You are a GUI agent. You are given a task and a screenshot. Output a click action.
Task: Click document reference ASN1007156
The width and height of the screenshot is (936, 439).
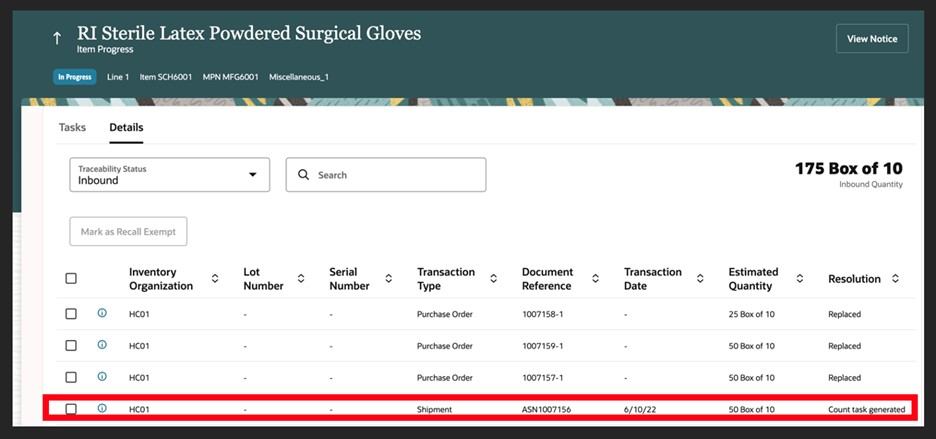pos(546,410)
